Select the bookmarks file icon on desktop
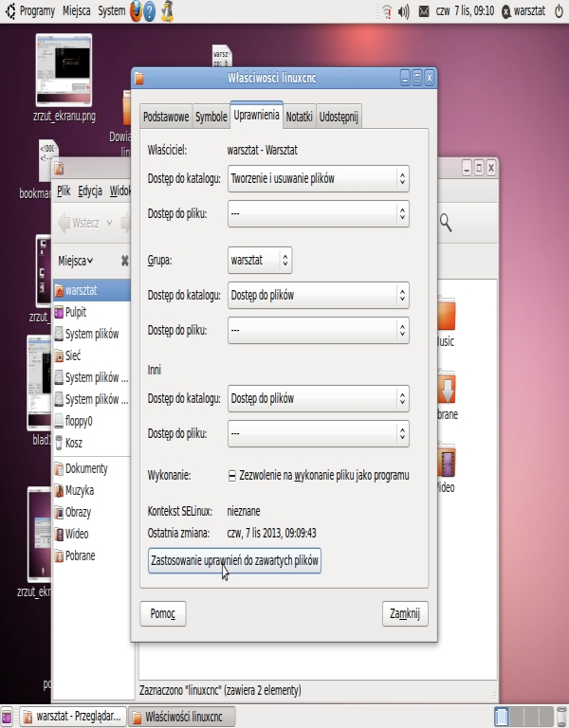The width and height of the screenshot is (569, 728). point(48,160)
